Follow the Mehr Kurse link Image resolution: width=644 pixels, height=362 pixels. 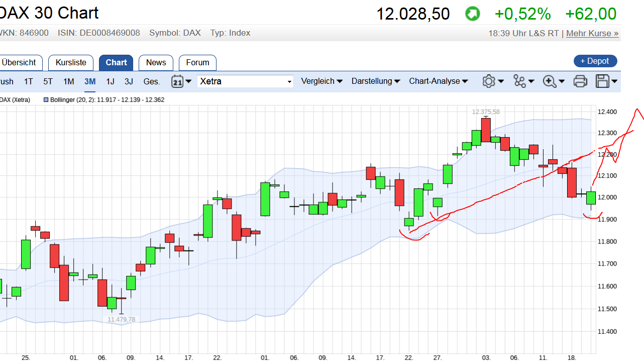592,34
